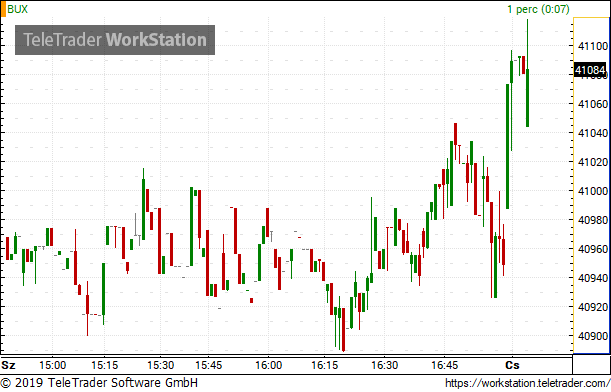Select the 41060 price axis label
Screen dimensions: 611x392
593,104
